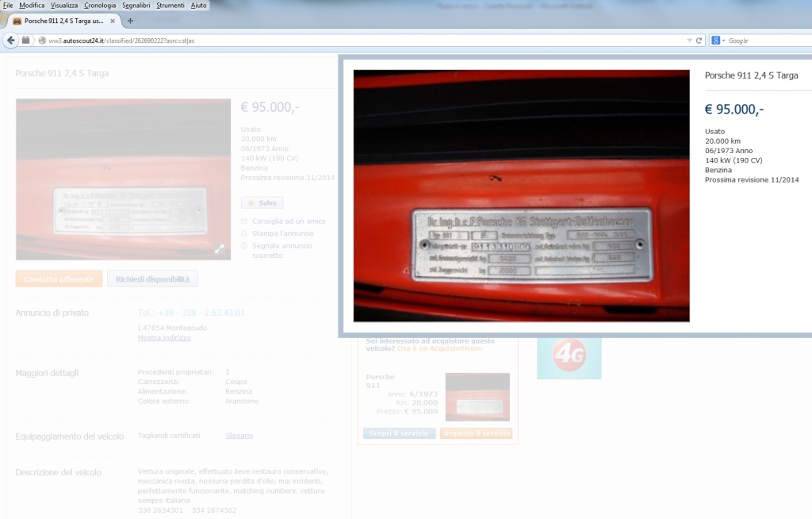812x519 pixels.
Task: Click the small listing photo of type plate
Action: 123,179
